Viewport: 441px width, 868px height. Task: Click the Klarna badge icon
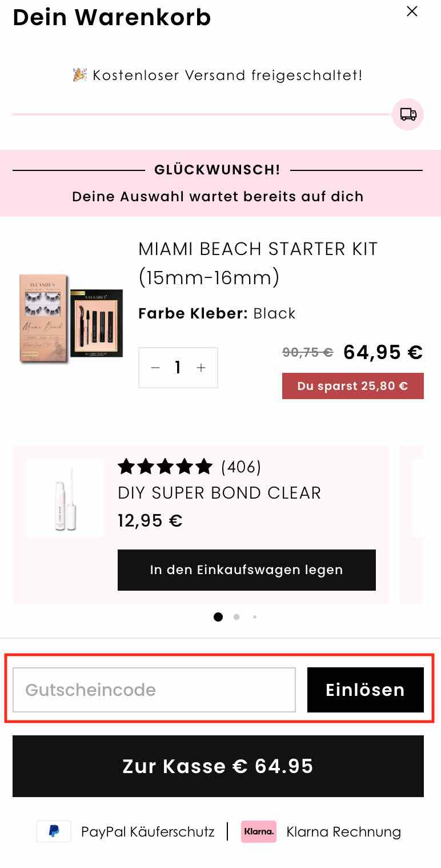[258, 832]
